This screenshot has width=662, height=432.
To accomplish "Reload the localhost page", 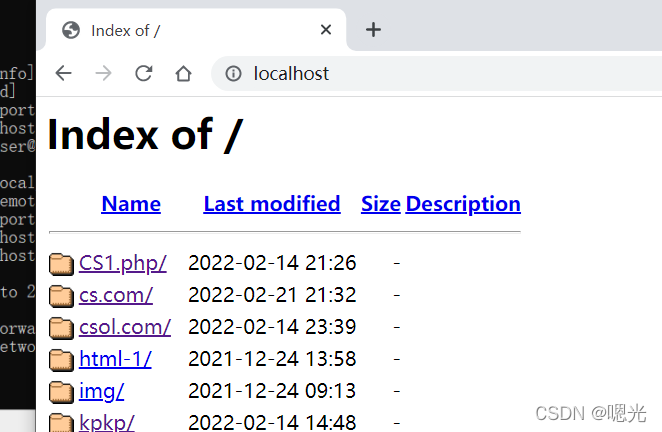I will [144, 73].
